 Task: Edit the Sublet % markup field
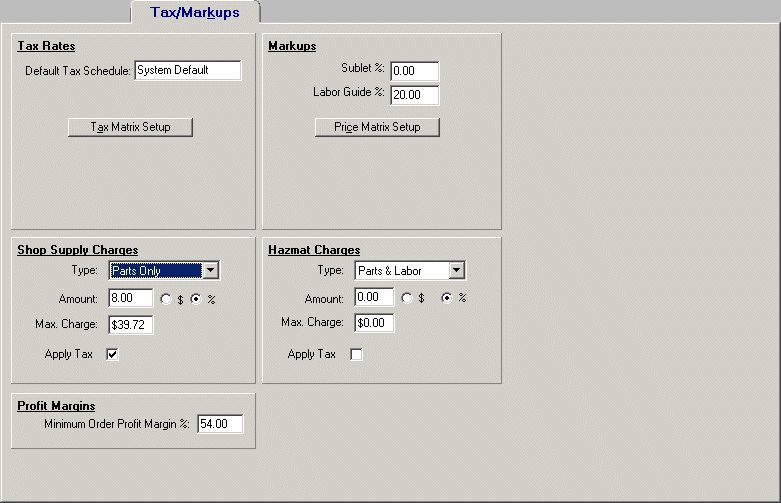click(x=414, y=71)
